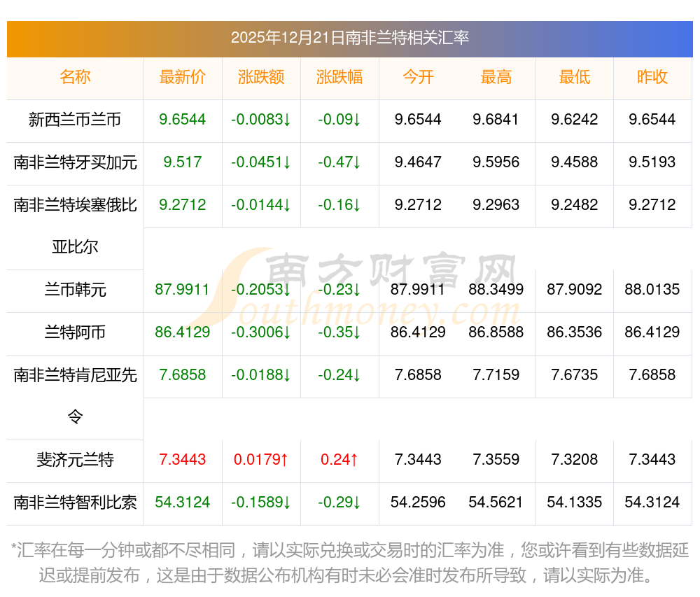The width and height of the screenshot is (700, 597).
Task: Click high value 9.2963
Action: pos(496,205)
